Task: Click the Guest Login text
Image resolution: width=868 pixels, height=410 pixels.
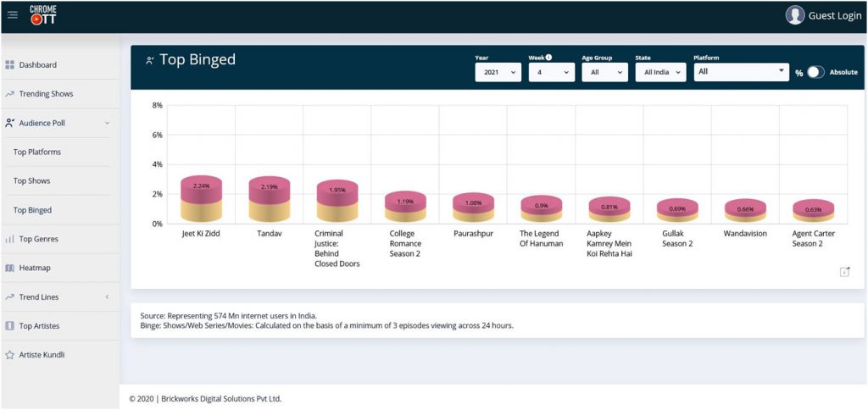Action: [x=834, y=15]
